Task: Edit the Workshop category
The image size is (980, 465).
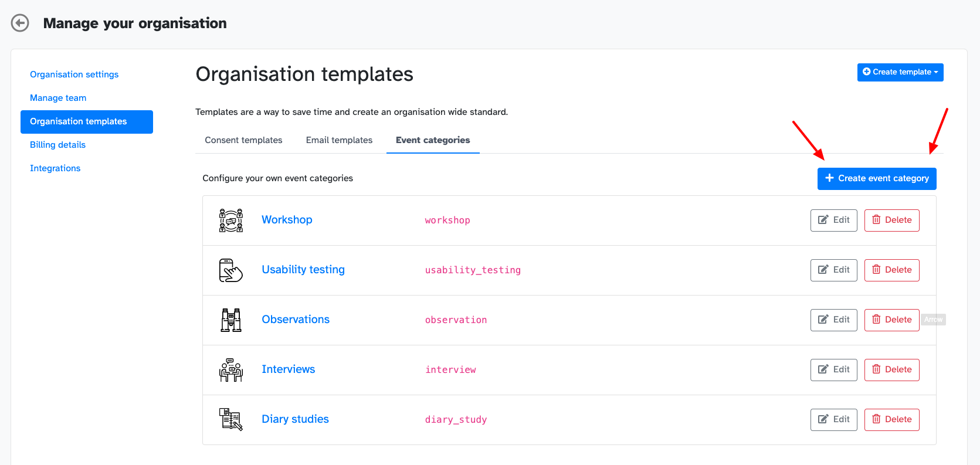Action: (833, 220)
